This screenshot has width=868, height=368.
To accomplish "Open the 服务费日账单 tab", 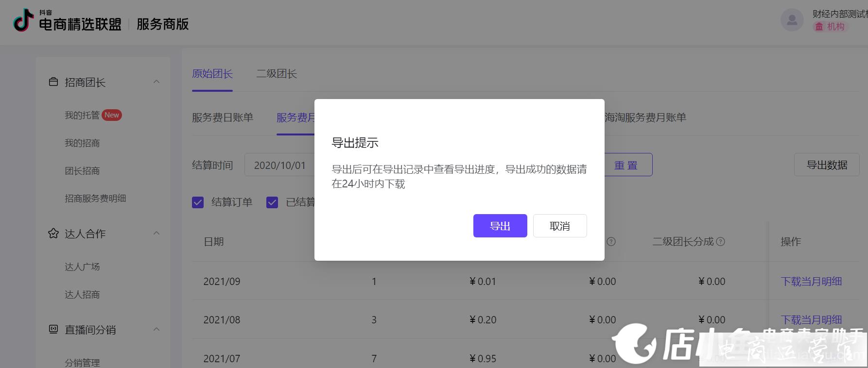I will (223, 117).
